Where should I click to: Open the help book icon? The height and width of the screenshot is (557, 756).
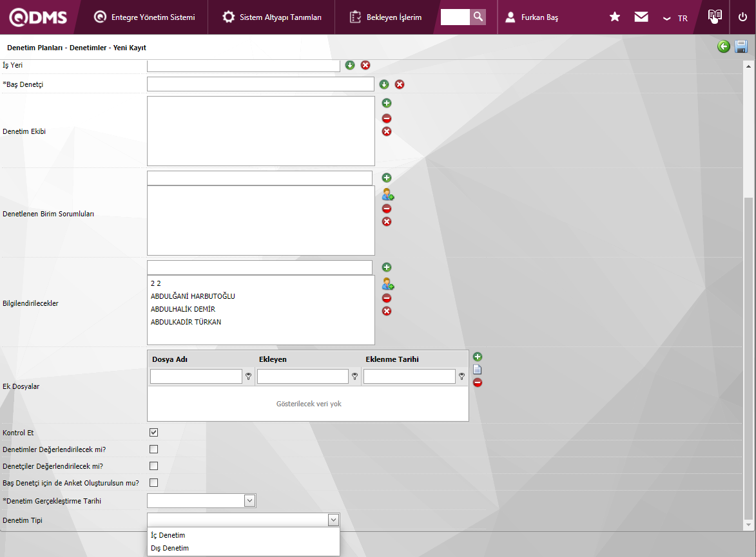point(715,16)
